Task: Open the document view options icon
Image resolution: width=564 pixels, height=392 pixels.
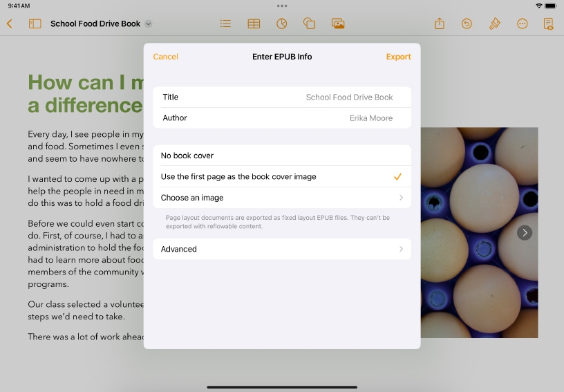Action: pyautogui.click(x=548, y=24)
